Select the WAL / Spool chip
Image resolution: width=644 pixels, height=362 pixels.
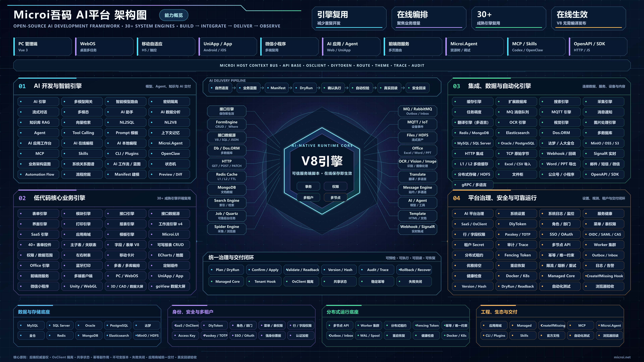368,336
